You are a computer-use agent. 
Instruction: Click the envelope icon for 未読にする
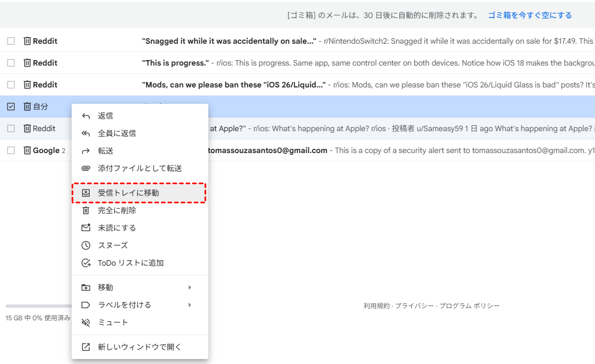tap(86, 228)
